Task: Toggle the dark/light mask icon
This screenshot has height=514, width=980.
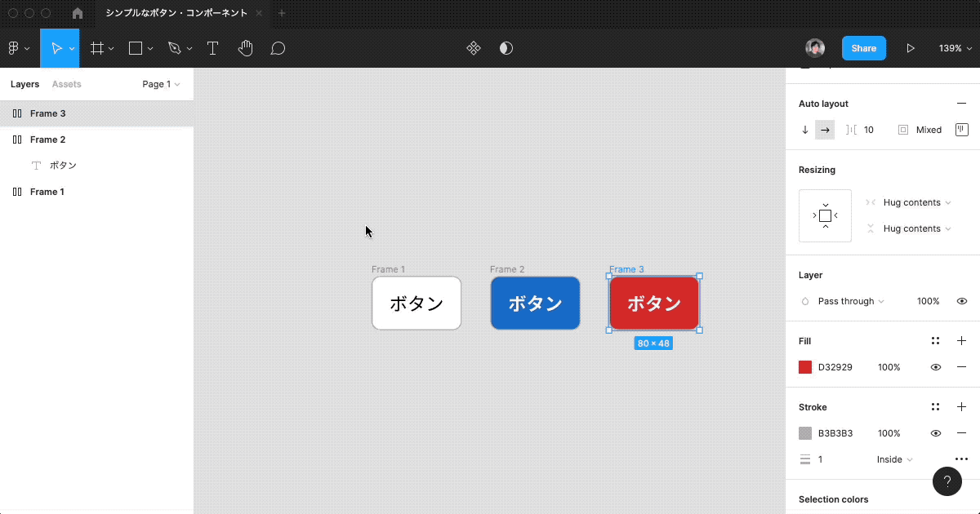Action: (x=506, y=48)
